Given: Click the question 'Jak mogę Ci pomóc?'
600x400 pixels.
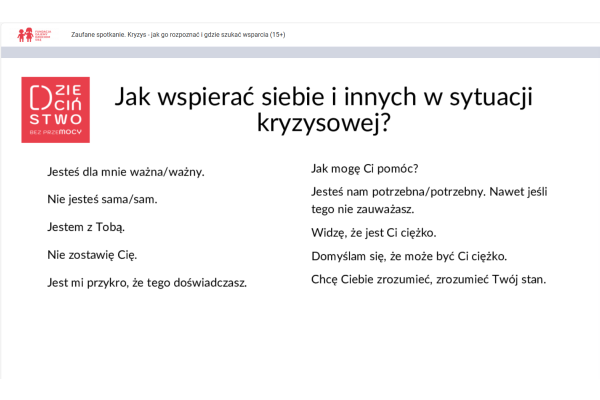Looking at the screenshot, I should click(365, 168).
